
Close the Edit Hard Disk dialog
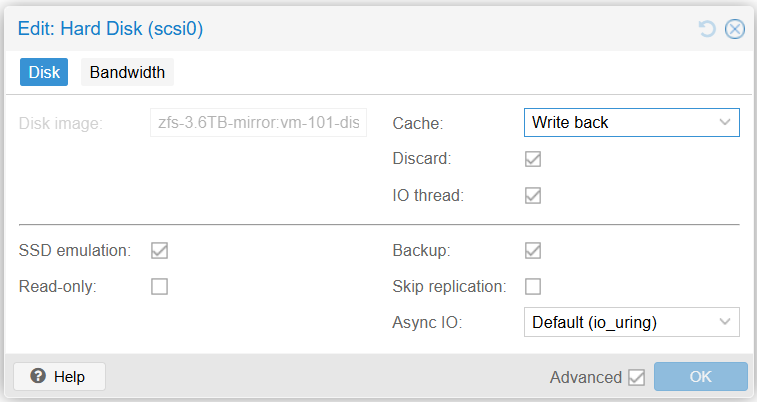pos(735,29)
